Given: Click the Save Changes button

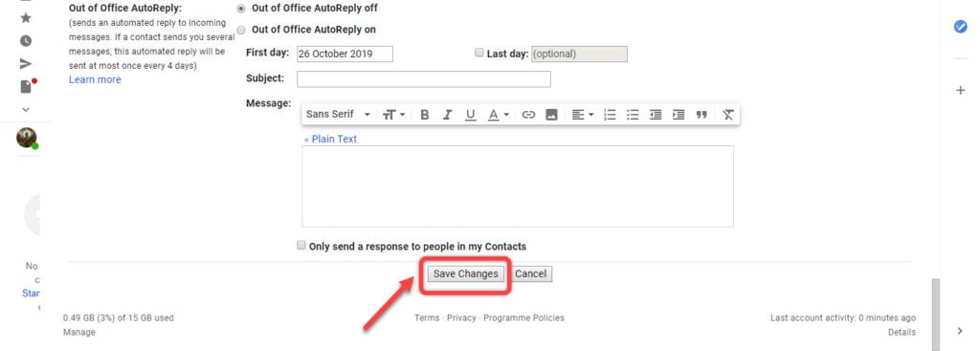Looking at the screenshot, I should point(466,274).
